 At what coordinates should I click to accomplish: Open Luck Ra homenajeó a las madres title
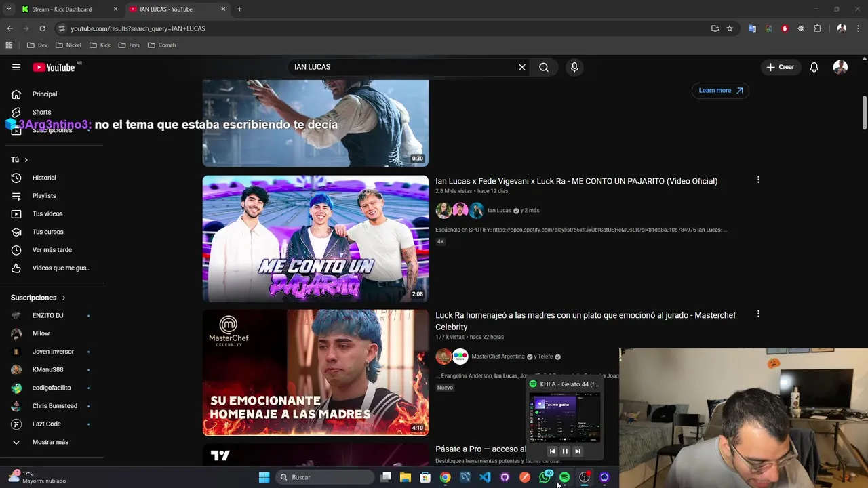[586, 321]
